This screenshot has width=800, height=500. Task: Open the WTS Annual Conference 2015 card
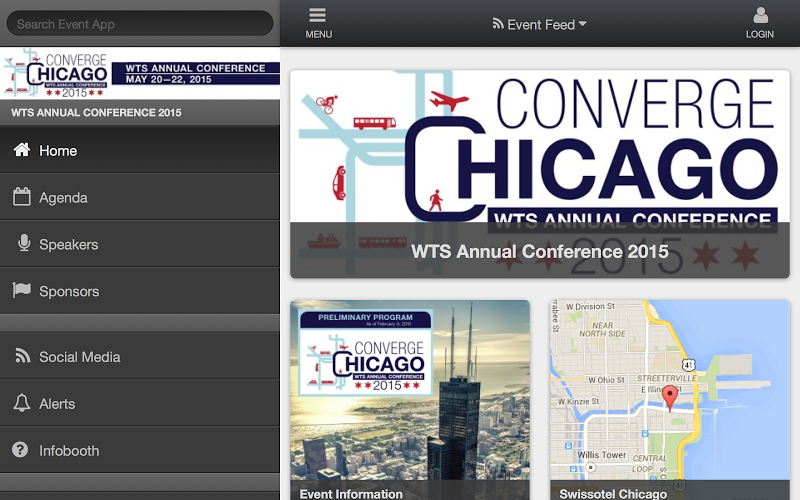540,174
